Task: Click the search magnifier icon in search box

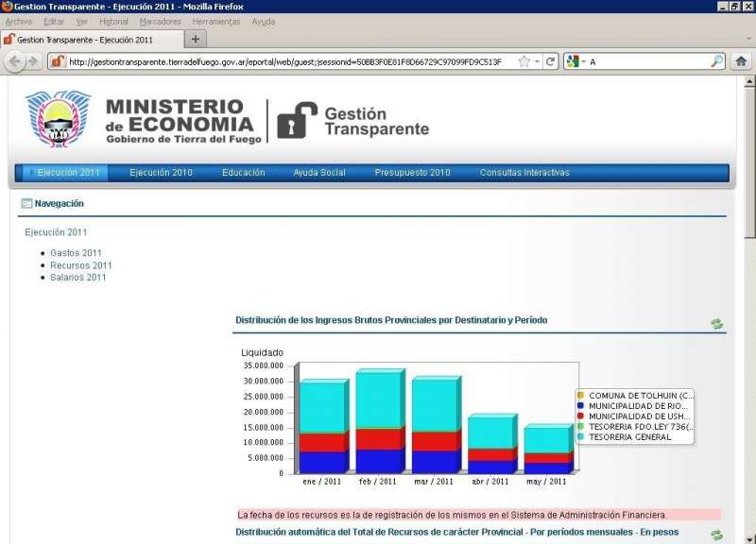Action: [x=717, y=61]
